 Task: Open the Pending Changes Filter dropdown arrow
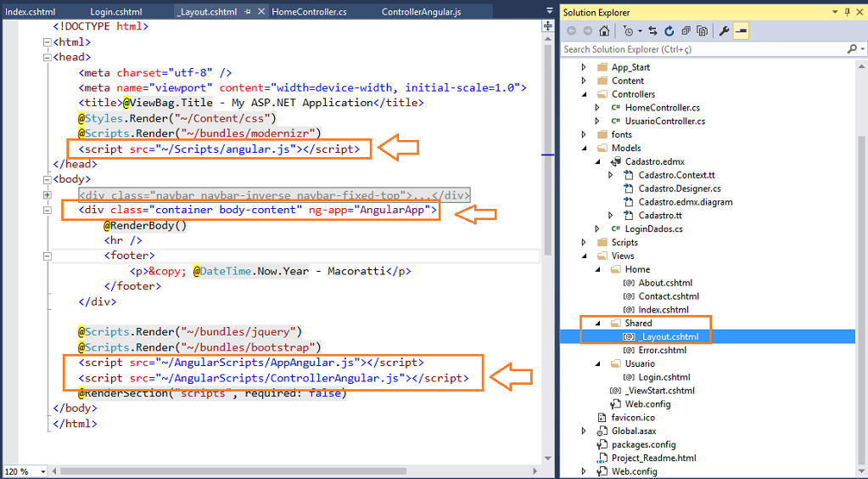click(640, 31)
